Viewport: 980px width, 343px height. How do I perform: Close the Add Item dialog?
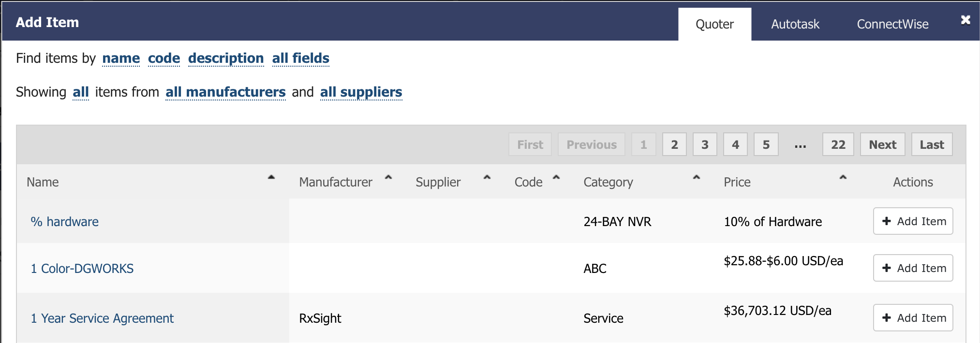[x=965, y=20]
